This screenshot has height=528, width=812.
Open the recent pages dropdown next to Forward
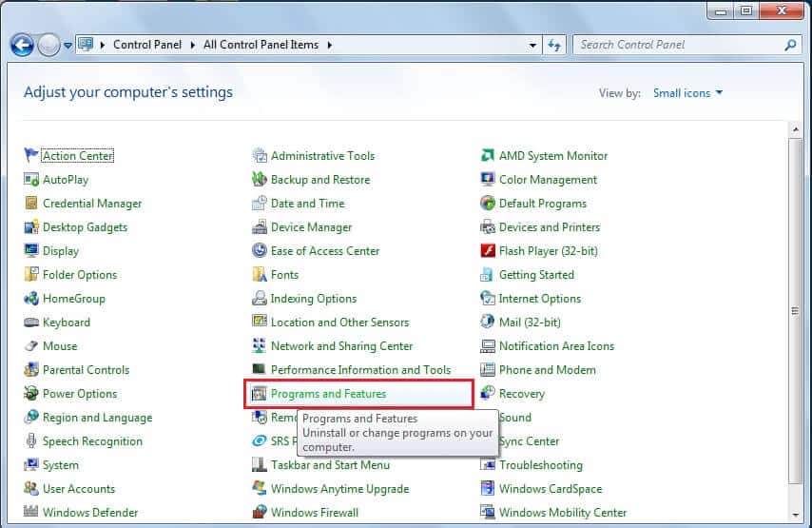click(68, 46)
